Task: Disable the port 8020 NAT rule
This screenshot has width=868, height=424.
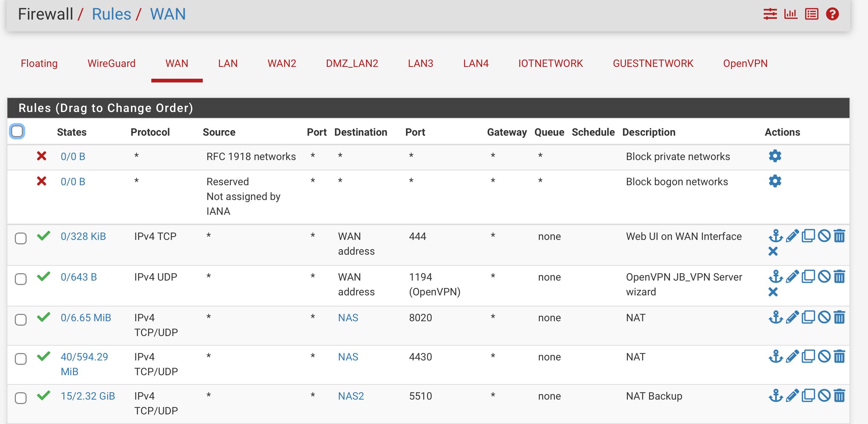Action: pyautogui.click(x=824, y=317)
